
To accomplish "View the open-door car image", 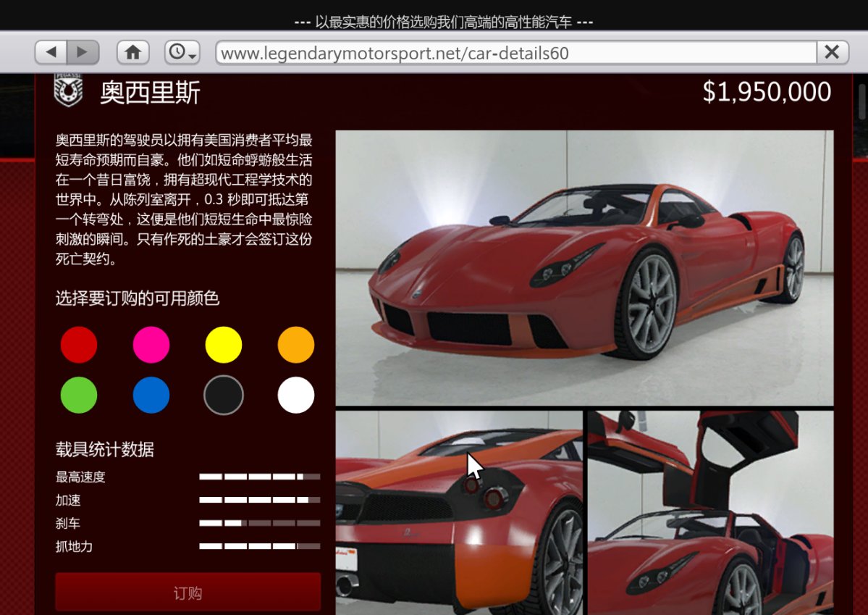I will (x=711, y=513).
